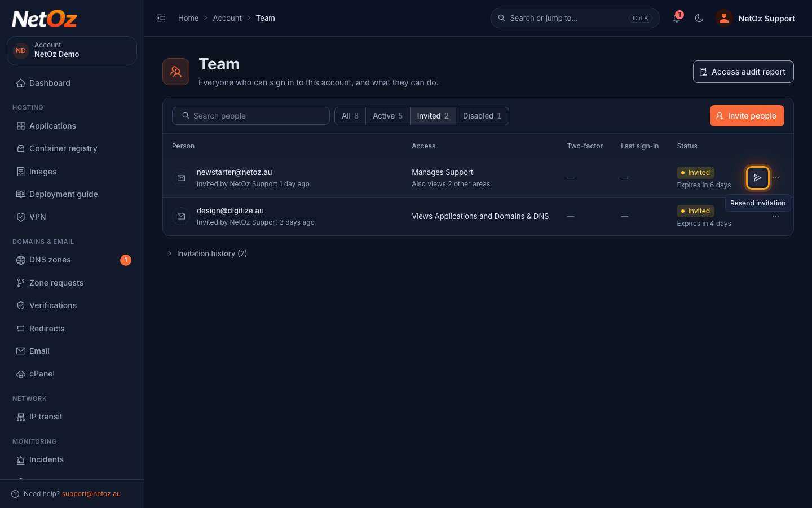Click the NetOz Support user avatar
Image resolution: width=812 pixels, height=508 pixels.
coord(724,18)
